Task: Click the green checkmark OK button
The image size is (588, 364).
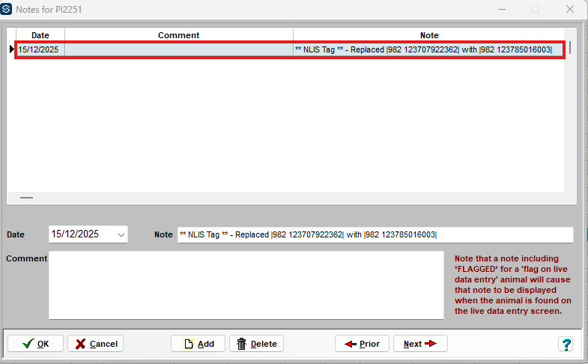Action: tap(35, 344)
